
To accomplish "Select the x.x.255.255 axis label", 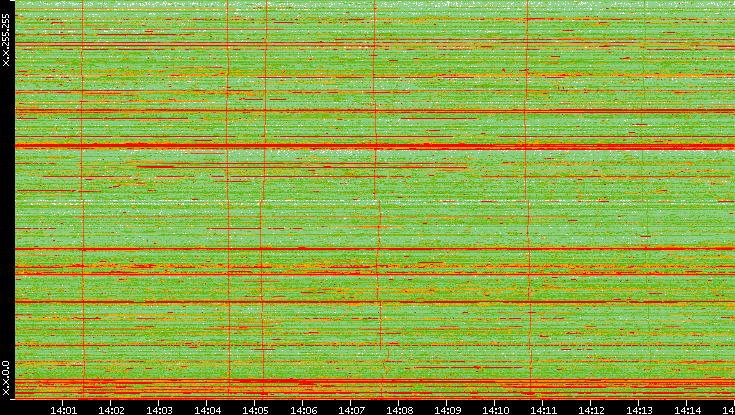I will (x=6, y=40).
